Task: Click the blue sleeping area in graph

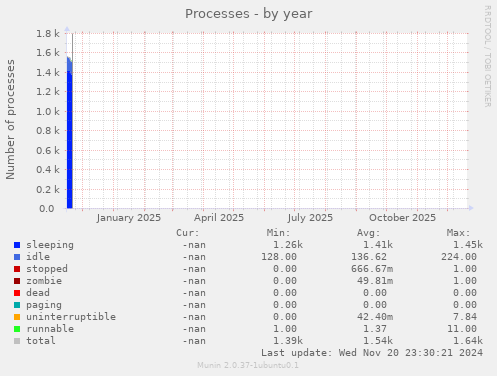Action: point(69,140)
